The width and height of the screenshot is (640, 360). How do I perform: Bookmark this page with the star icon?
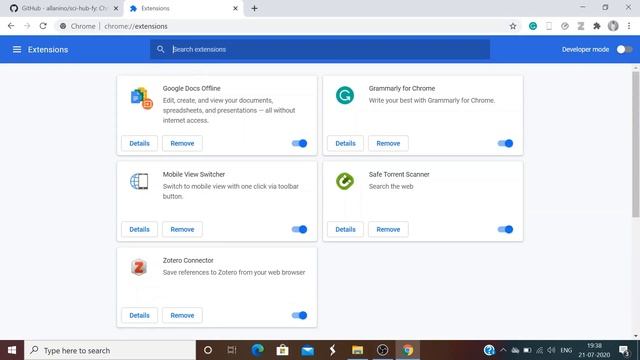513,26
